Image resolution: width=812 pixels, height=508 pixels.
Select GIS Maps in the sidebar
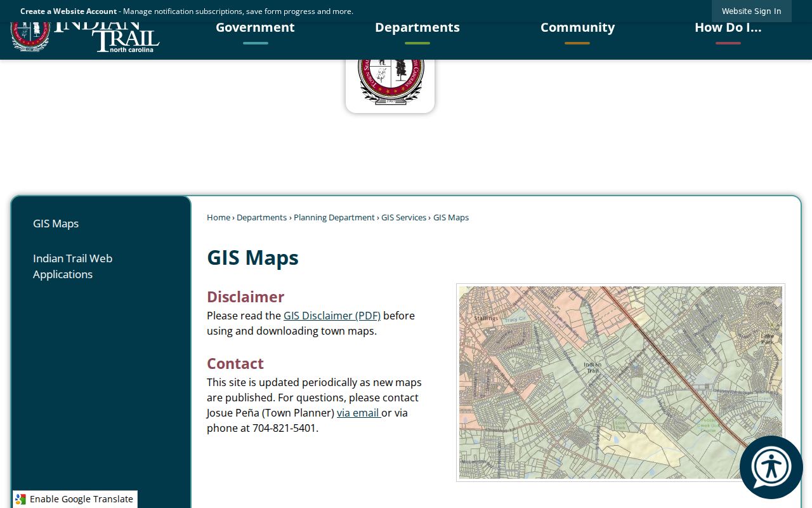click(x=56, y=224)
